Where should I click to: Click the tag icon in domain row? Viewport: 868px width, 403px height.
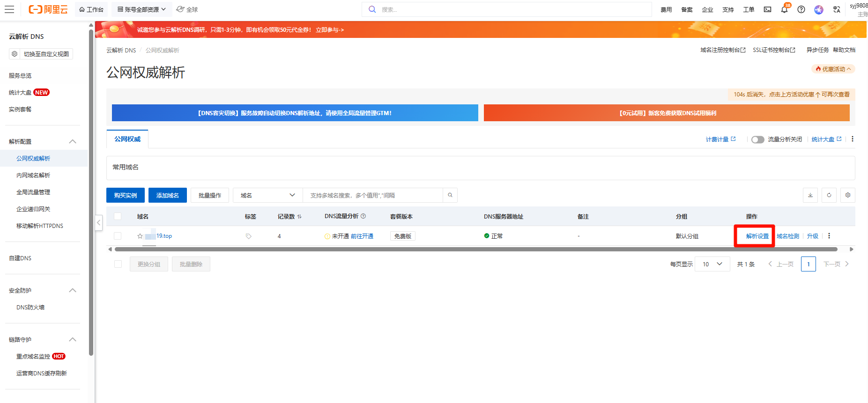click(x=249, y=236)
